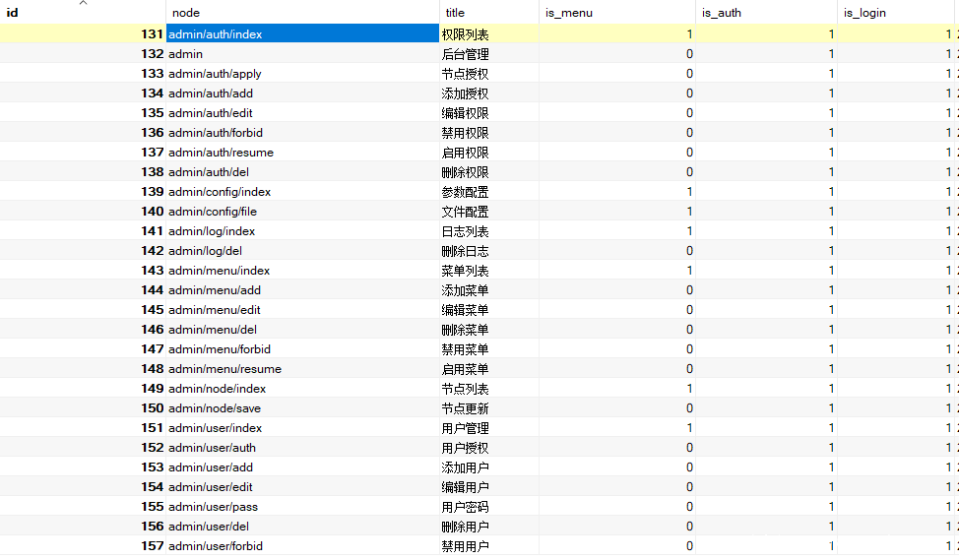Click the title column header
Viewport: 959px width, 560px height.
(455, 13)
